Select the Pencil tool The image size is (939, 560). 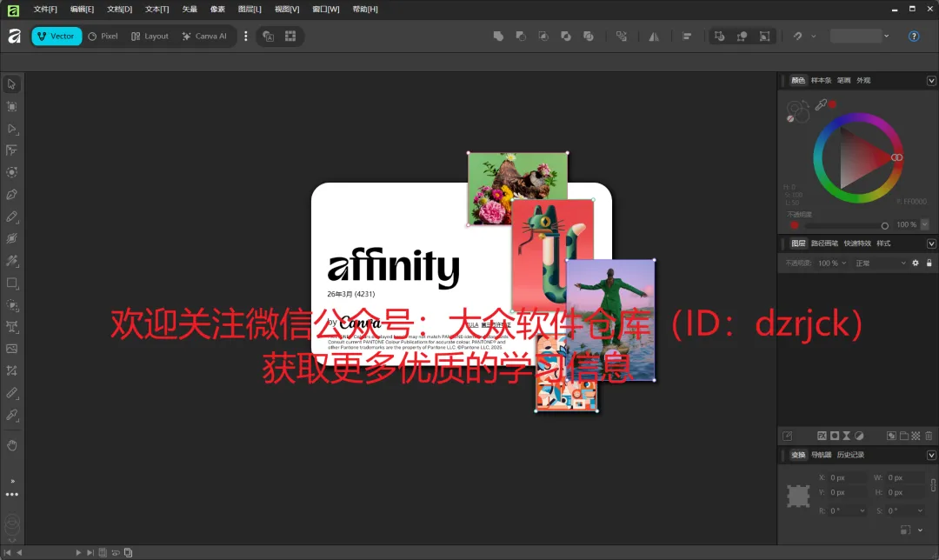click(x=11, y=217)
